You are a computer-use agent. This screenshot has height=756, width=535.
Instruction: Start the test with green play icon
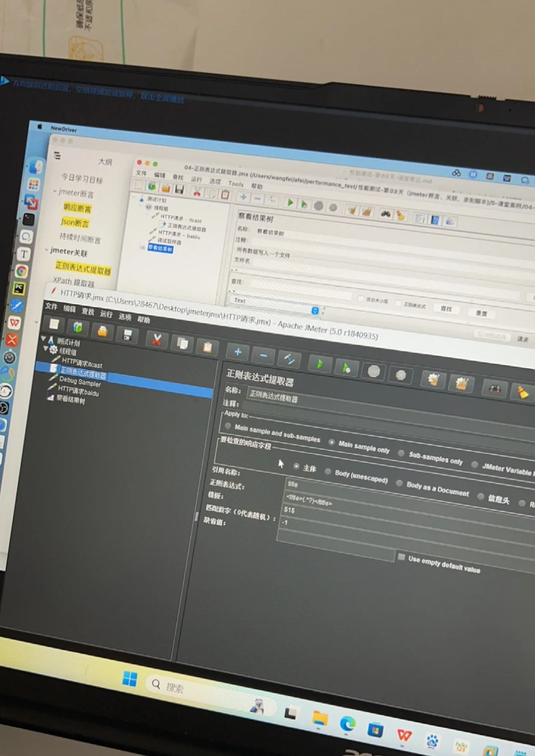[x=320, y=364]
